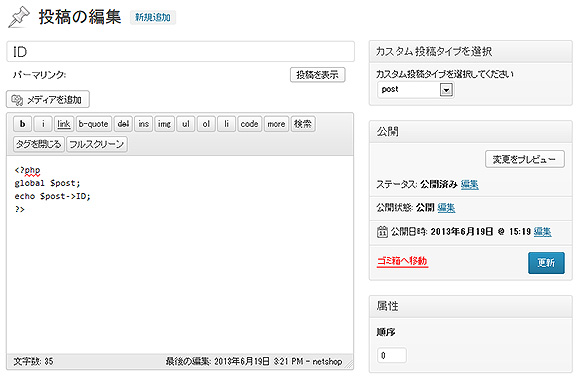This screenshot has width=580, height=379.
Task: Click the 変更をプレビュー button
Action: [x=525, y=159]
